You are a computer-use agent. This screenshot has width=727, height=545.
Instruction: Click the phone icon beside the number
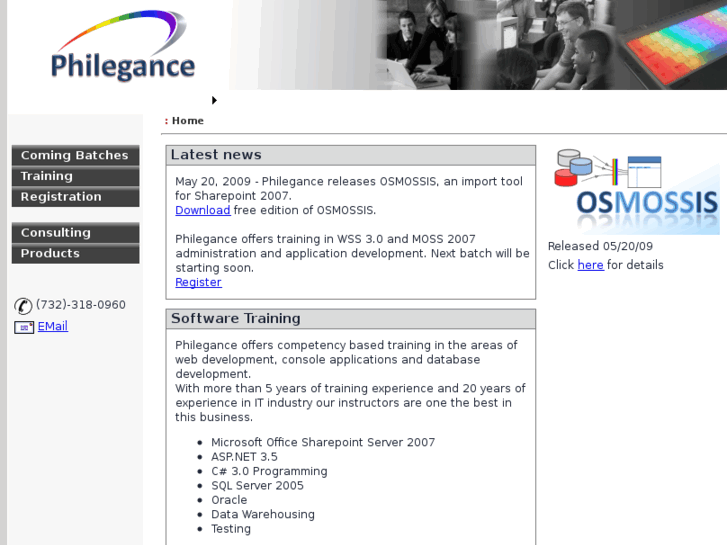pos(23,306)
